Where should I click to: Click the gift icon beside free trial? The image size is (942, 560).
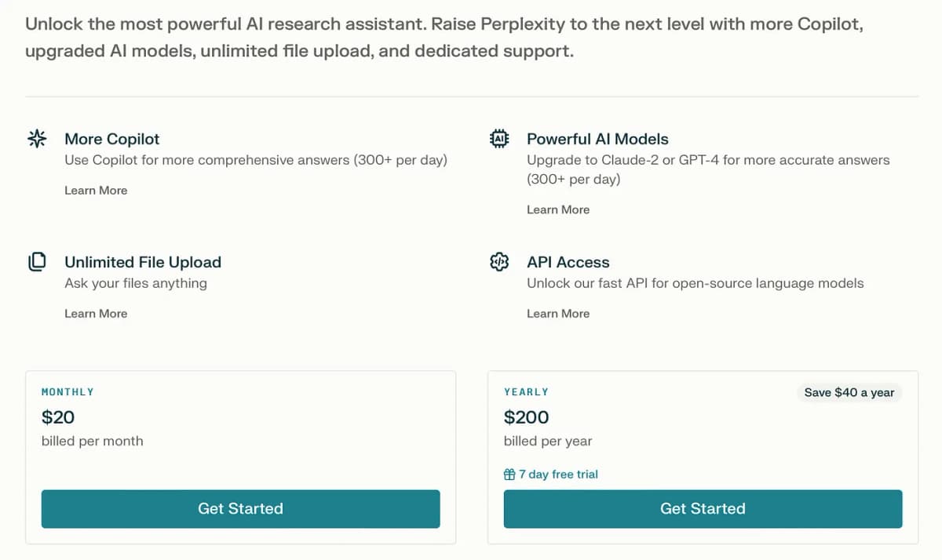509,475
